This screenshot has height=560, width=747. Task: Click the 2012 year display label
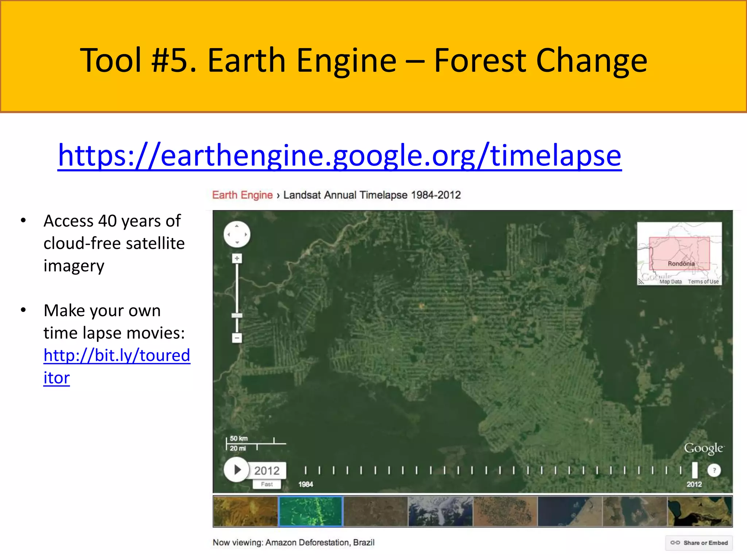tap(267, 470)
